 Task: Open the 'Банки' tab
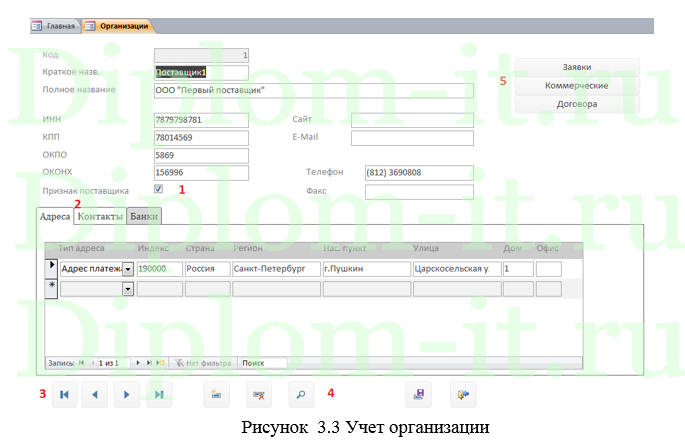click(x=144, y=216)
